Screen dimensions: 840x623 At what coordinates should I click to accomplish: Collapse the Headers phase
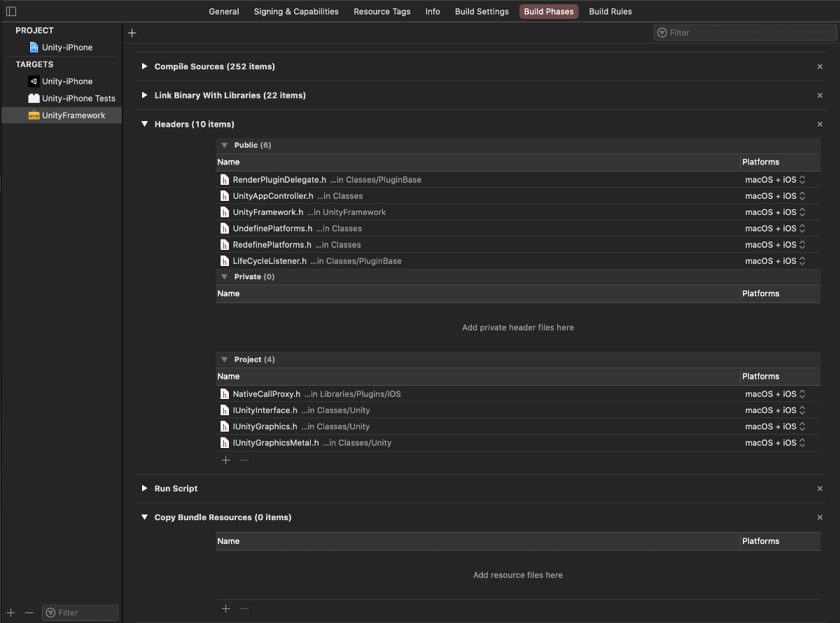[144, 124]
